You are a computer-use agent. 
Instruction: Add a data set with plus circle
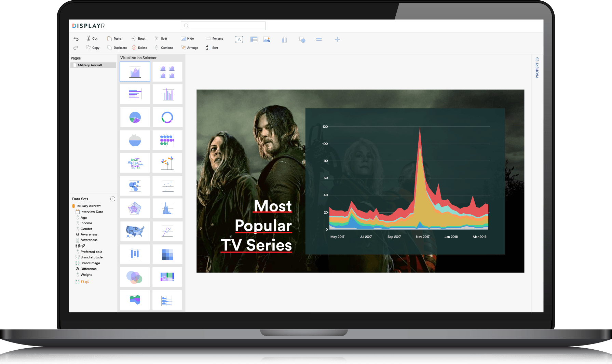[113, 199]
